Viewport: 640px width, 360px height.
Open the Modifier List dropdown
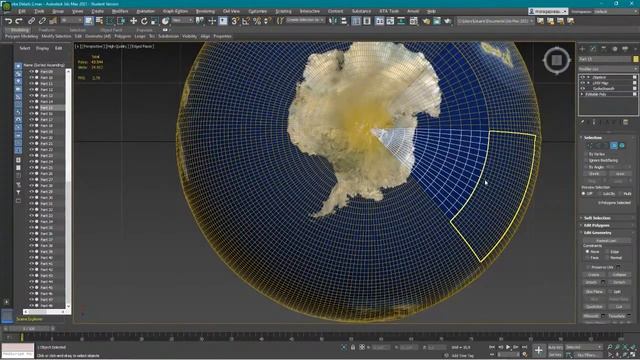point(608,69)
